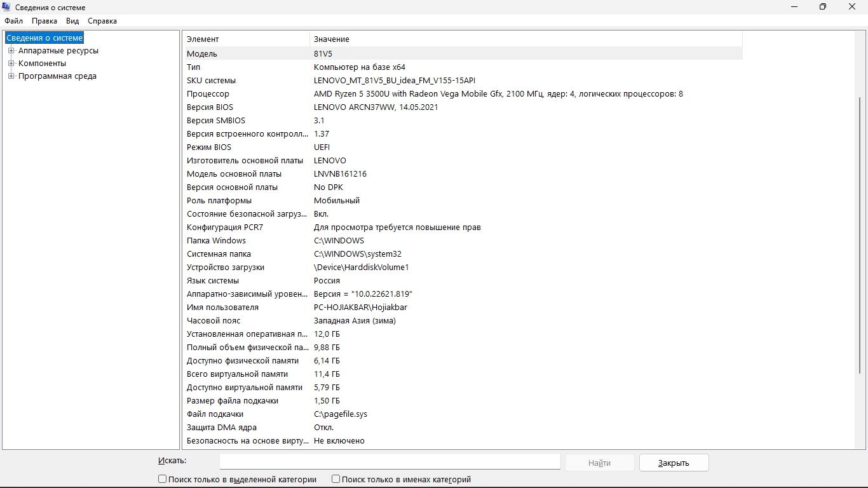Image resolution: width=868 pixels, height=488 pixels.
Task: Expand the Аппаратные ресурсы node
Action: click(x=11, y=51)
